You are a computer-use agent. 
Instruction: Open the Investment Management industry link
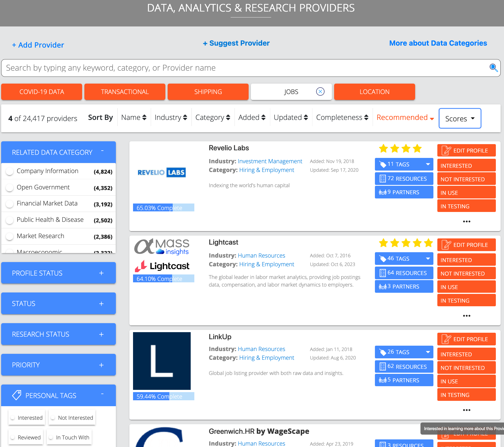point(270,161)
